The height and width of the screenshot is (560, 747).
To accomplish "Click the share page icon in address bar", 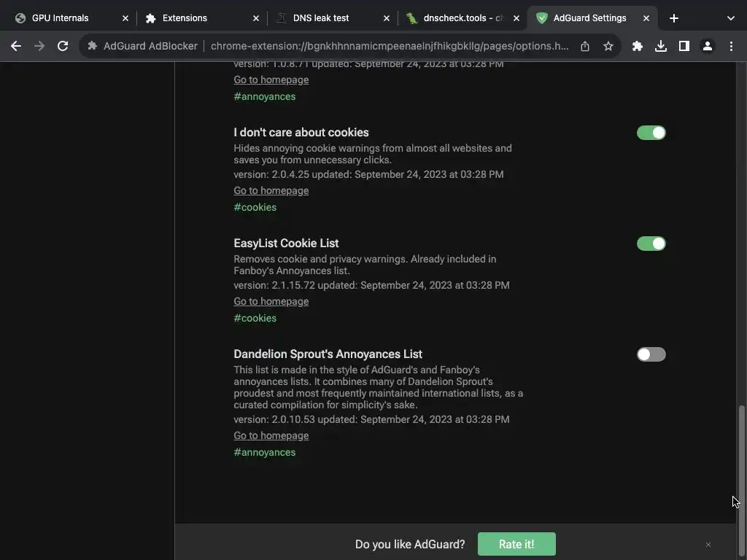I will (585, 46).
